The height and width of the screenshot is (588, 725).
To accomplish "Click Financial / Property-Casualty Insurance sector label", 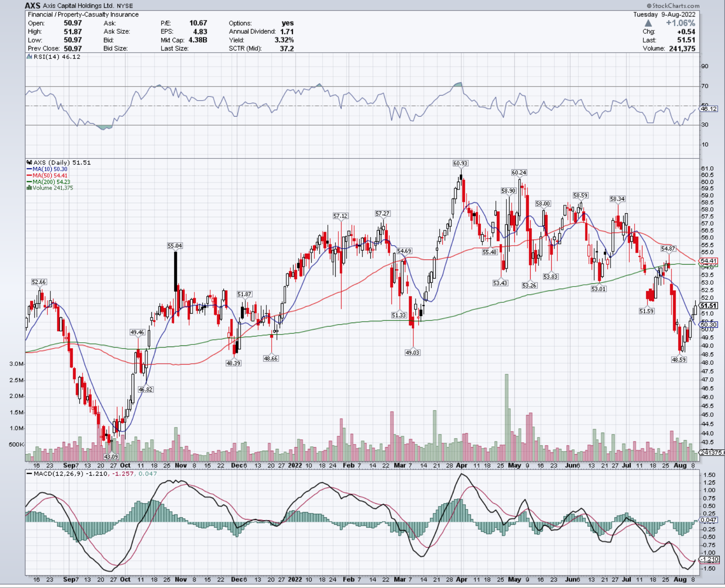I will click(x=83, y=14).
